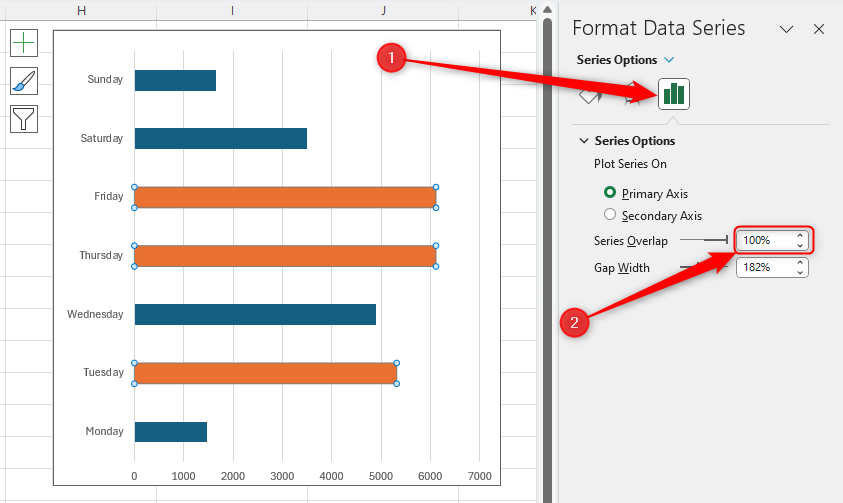843x503 pixels.
Task: Collapse the Series Options section
Action: pyautogui.click(x=584, y=141)
